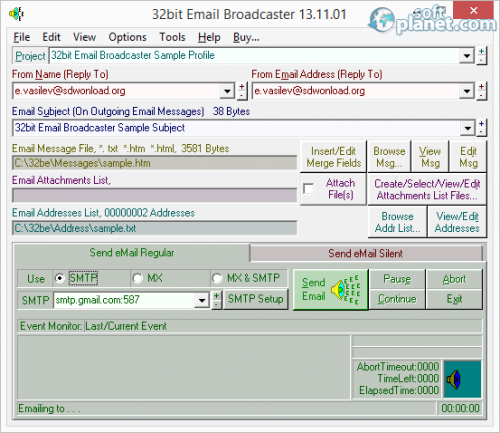Click the Edit Msg button
Image resolution: width=500 pixels, height=433 pixels.
tap(468, 157)
